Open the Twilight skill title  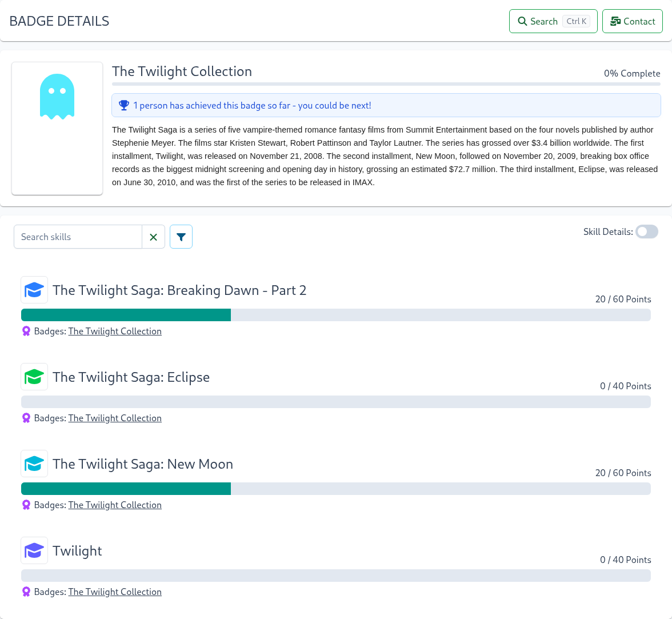point(77,551)
